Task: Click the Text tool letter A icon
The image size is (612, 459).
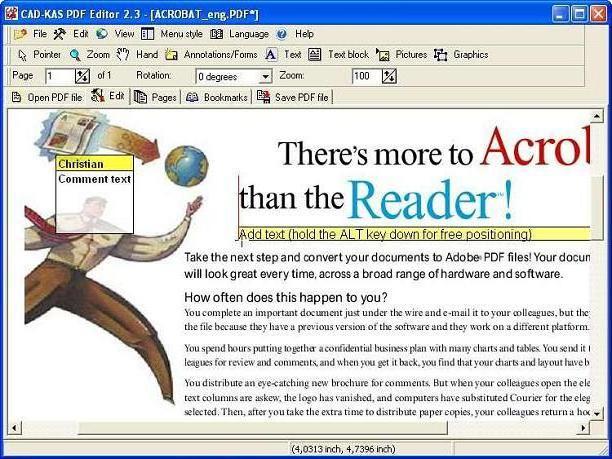Action: pos(271,55)
